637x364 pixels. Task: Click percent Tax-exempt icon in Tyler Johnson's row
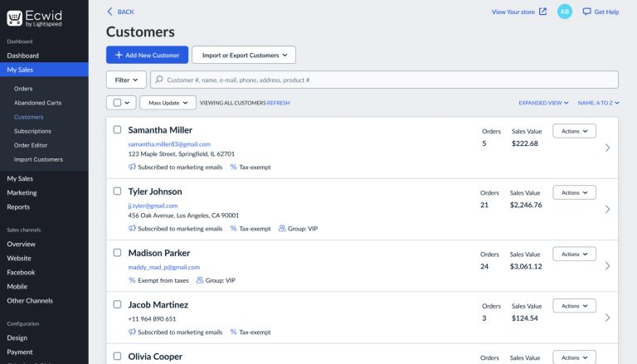[233, 228]
